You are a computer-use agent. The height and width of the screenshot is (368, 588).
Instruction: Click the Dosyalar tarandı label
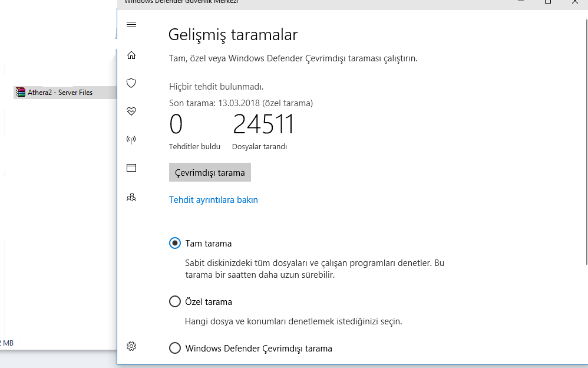pos(259,147)
